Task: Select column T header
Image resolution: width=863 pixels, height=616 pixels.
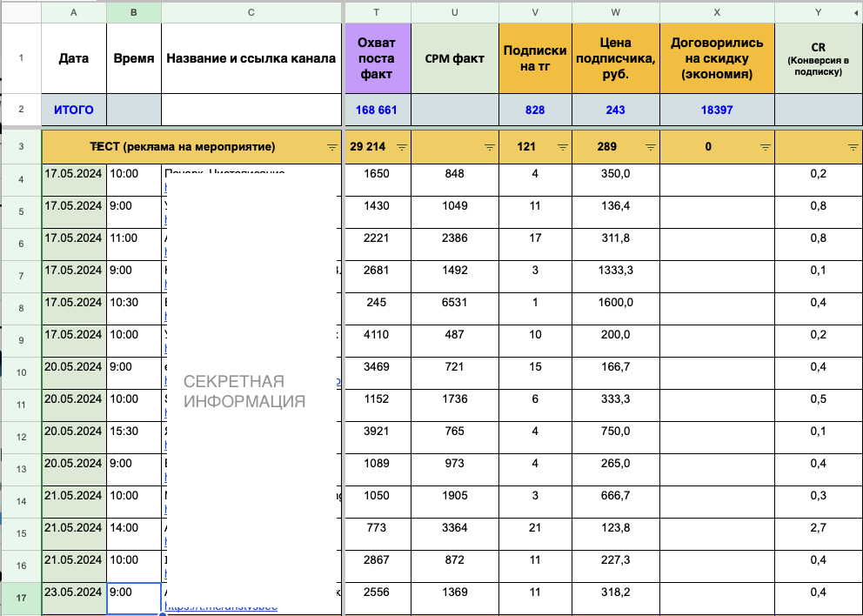Action: (x=377, y=12)
